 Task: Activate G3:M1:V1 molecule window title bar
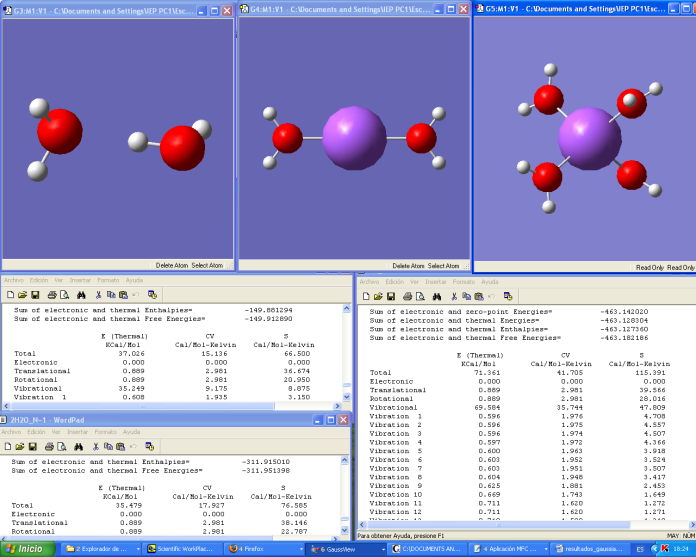(x=100, y=9)
